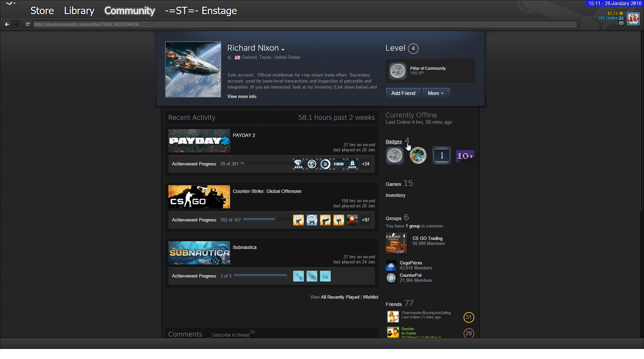Open the More dropdown menu

pyautogui.click(x=436, y=93)
